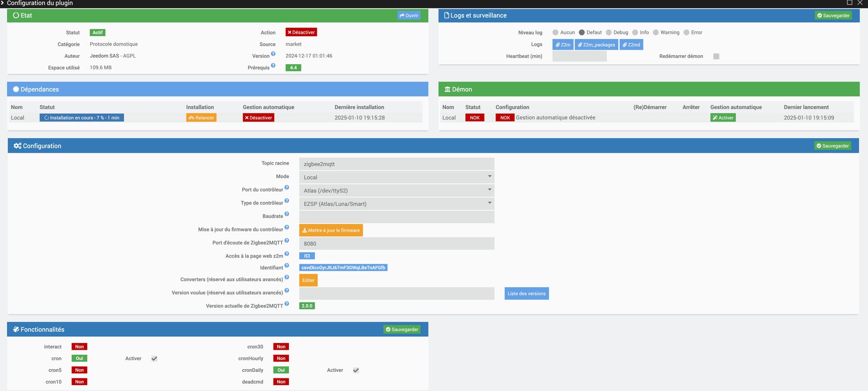Click the help icon next to Prérequis
The width and height of the screenshot is (868, 391).
273,66
